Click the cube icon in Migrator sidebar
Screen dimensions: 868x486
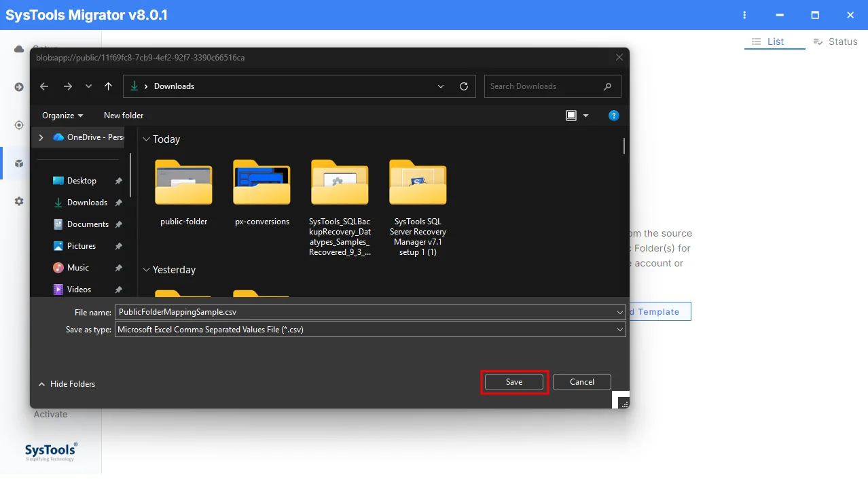click(x=19, y=164)
